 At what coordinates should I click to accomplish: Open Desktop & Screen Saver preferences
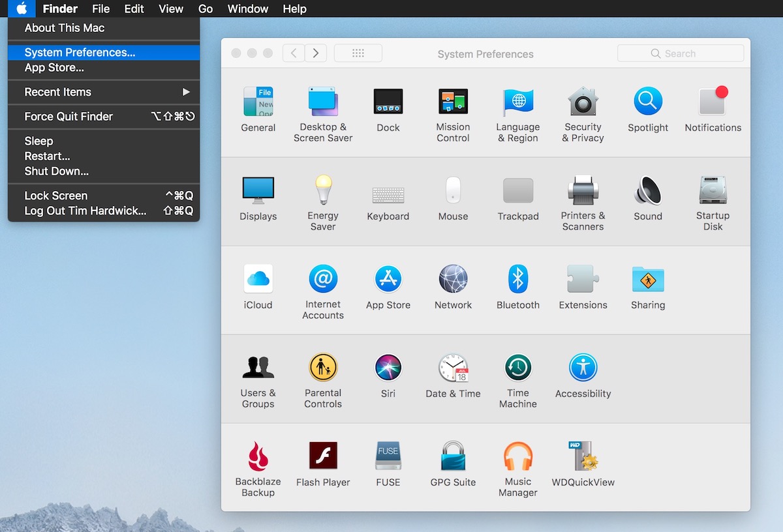point(323,103)
